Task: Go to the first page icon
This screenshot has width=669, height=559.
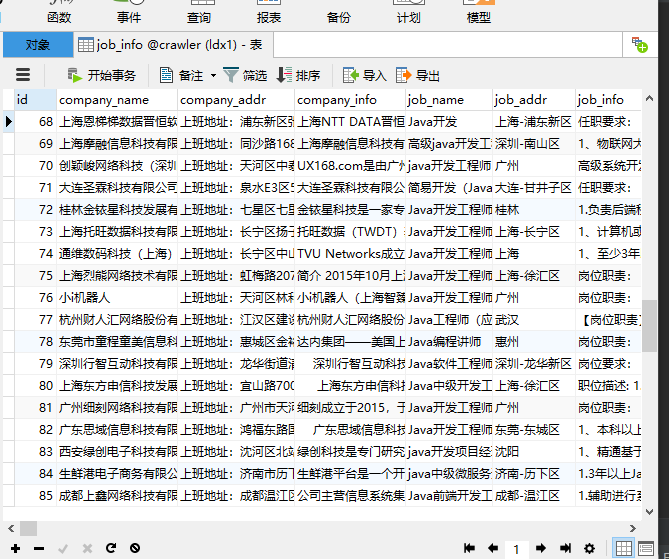Action: point(469,548)
